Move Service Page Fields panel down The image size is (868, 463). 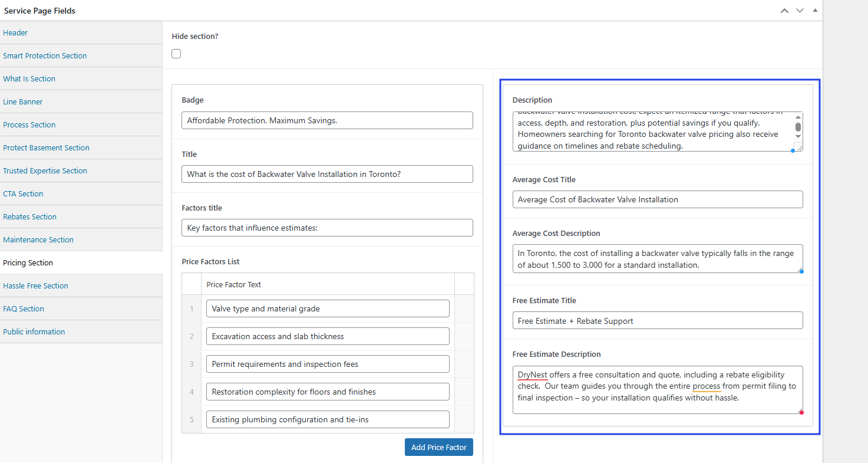[x=800, y=11]
